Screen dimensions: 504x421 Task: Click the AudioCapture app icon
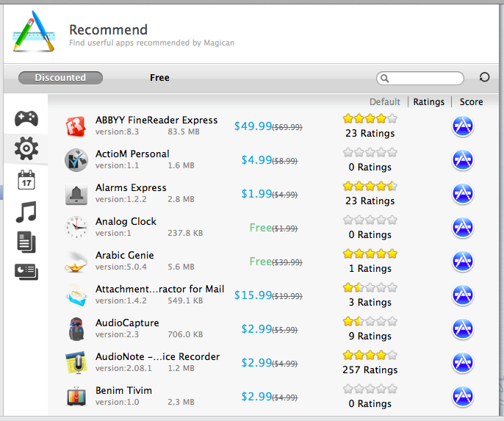(76, 329)
